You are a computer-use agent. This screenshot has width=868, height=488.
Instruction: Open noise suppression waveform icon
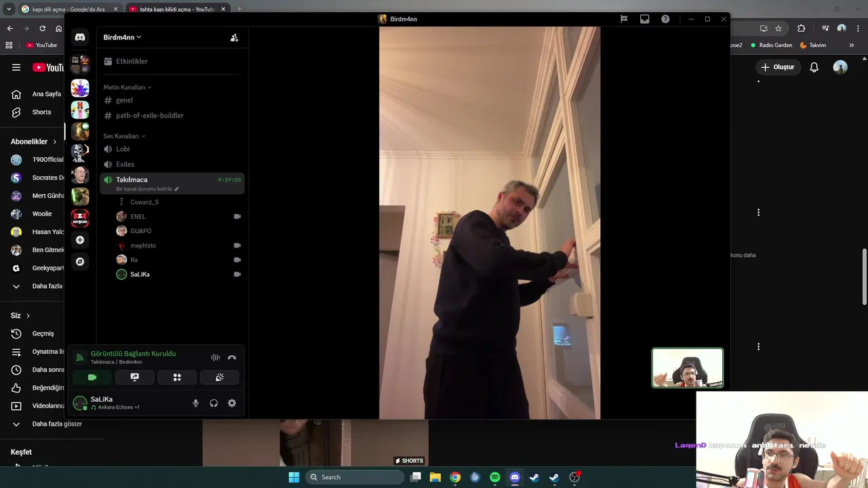(215, 357)
